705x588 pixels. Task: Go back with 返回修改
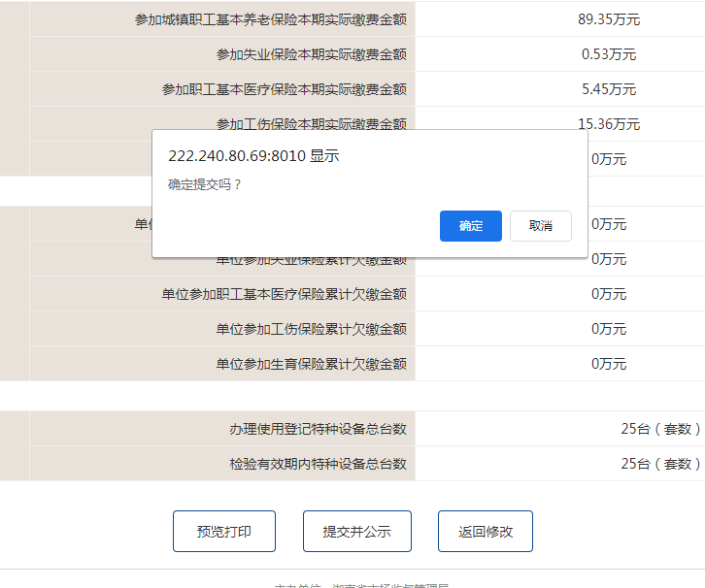coord(485,532)
